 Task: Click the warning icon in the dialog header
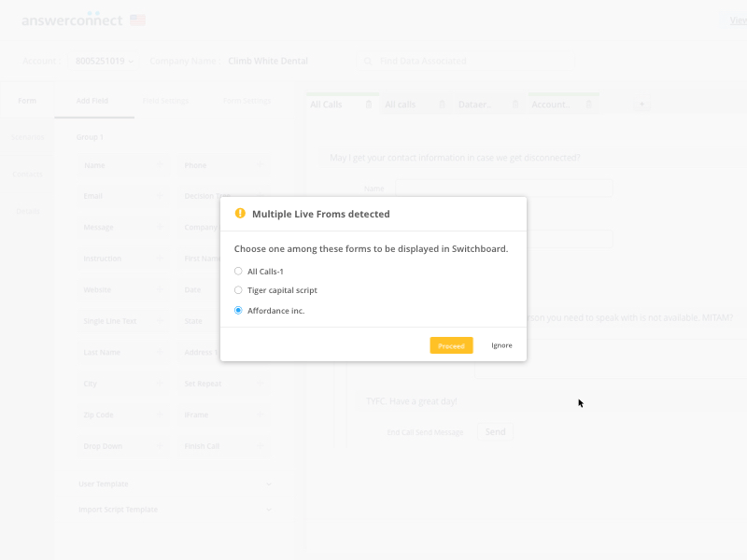pos(239,213)
